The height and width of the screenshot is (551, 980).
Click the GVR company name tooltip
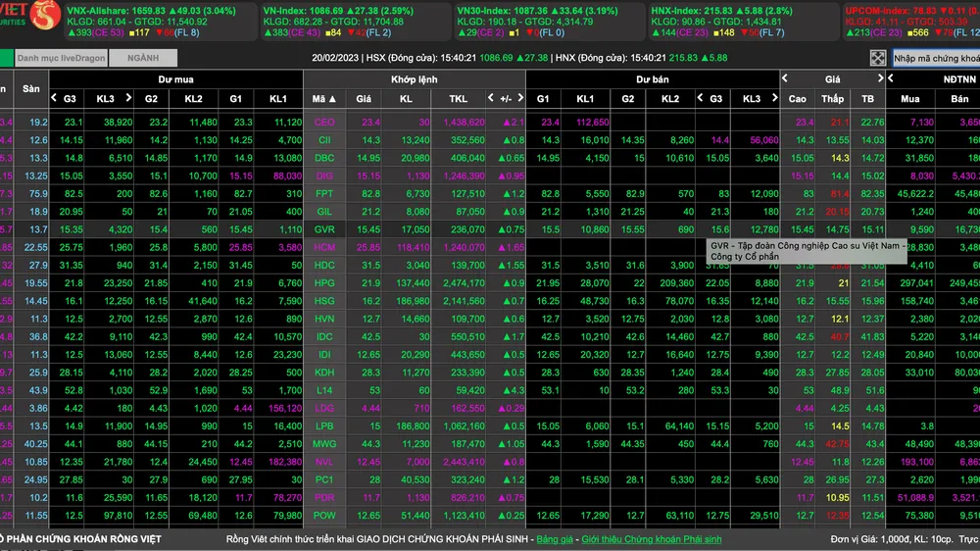[x=807, y=251]
